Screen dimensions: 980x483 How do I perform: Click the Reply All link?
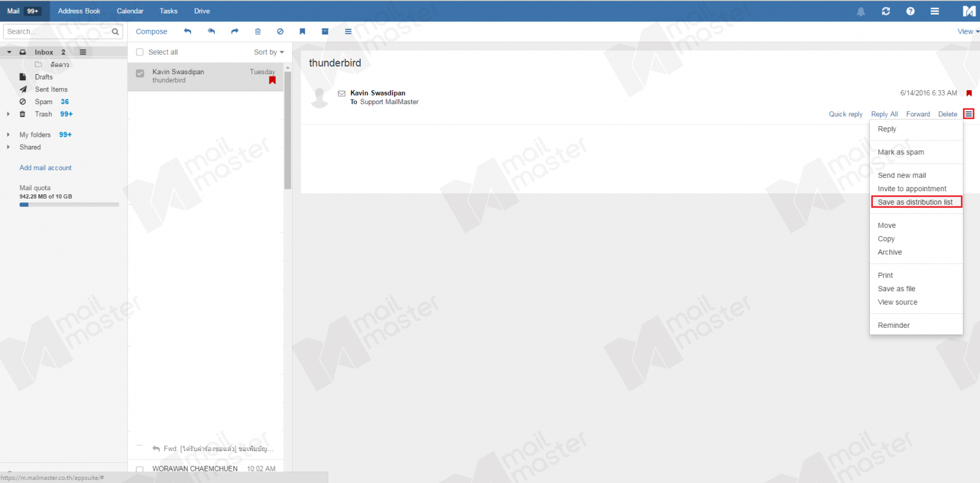pos(884,114)
